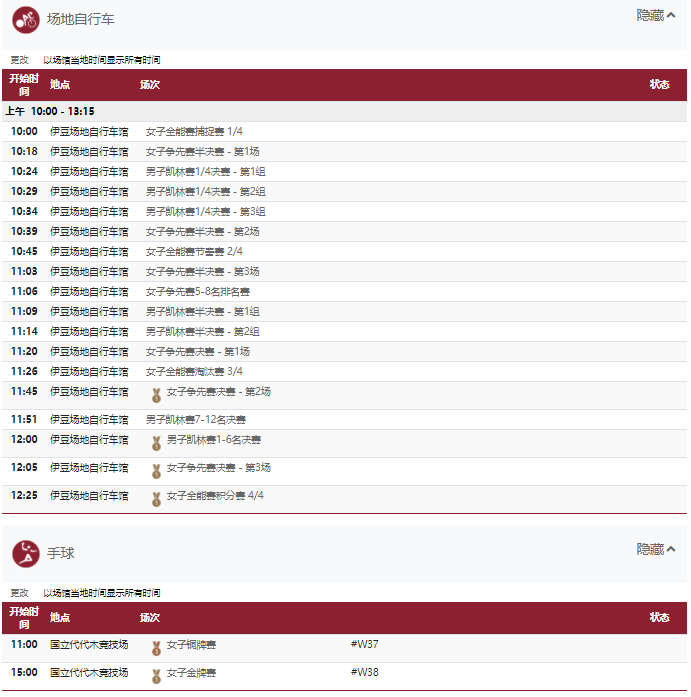
Task: Select event 女子全能赛积分赛 4/4 text
Action: pyautogui.click(x=215, y=496)
